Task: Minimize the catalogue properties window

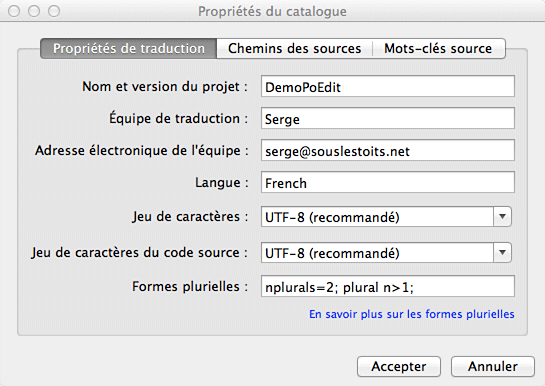Action: pos(34,11)
